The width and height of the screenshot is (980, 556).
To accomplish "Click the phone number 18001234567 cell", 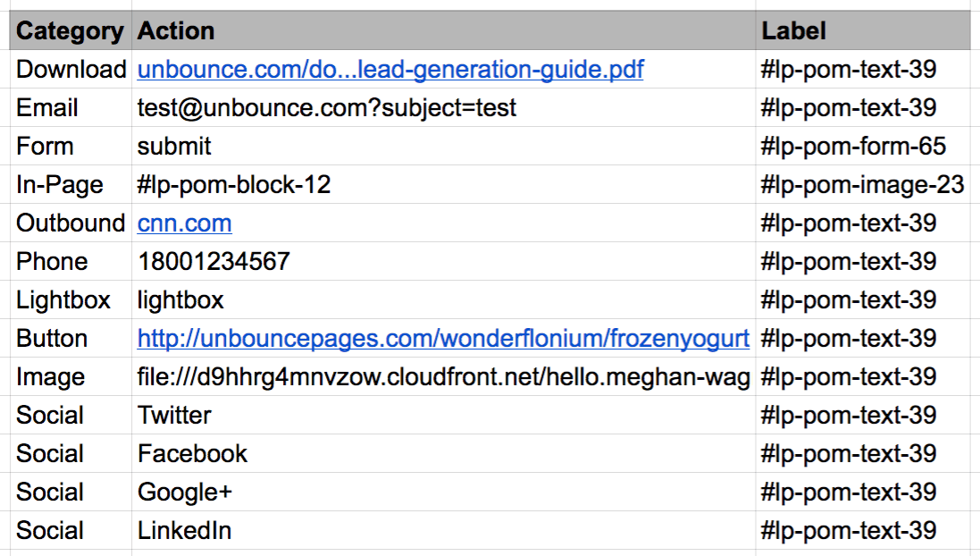I will (x=214, y=262).
